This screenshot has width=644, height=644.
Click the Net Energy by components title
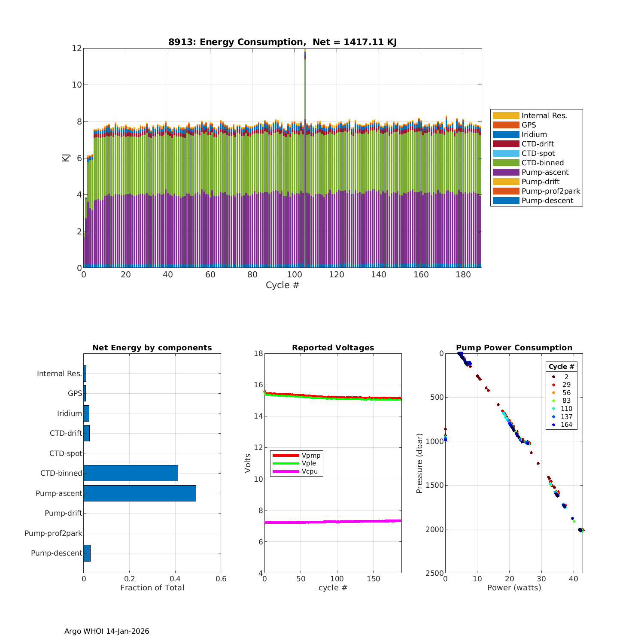(x=152, y=348)
